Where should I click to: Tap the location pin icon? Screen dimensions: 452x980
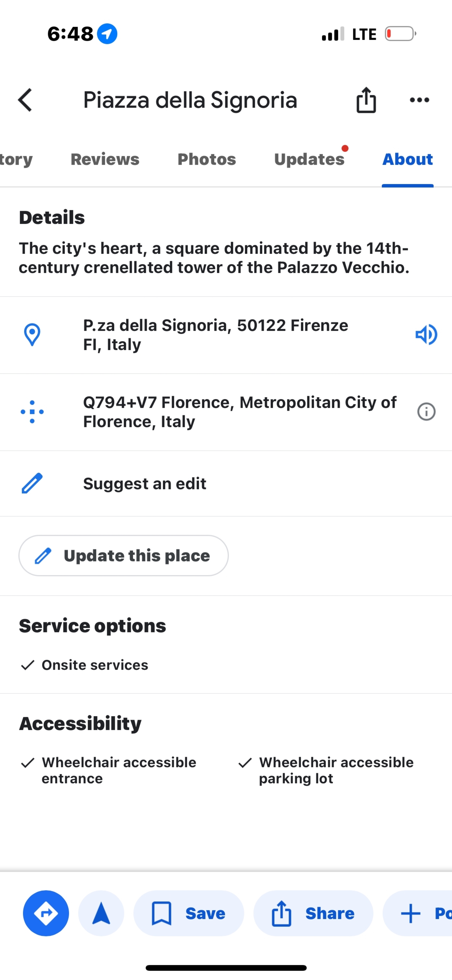pyautogui.click(x=32, y=335)
